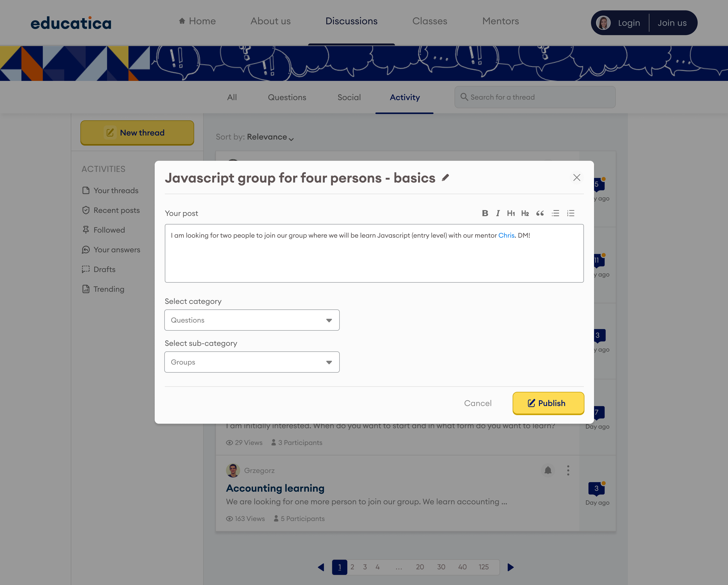Switch to Questions tab
This screenshot has width=728, height=585.
[x=287, y=97]
